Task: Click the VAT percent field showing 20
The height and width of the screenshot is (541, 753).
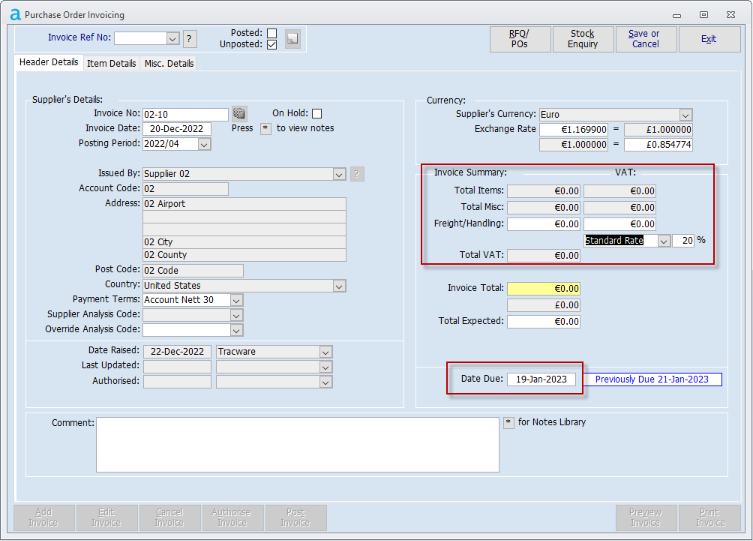Action: [x=683, y=240]
